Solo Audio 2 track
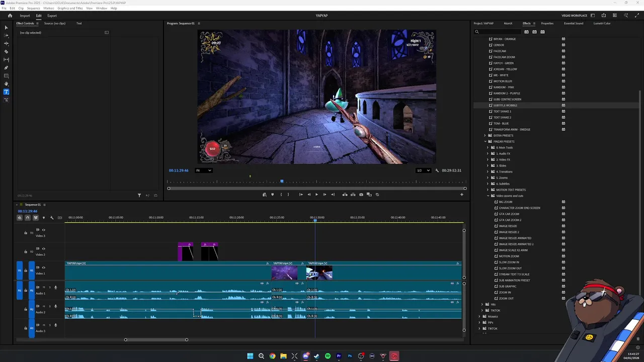 pyautogui.click(x=49, y=306)
